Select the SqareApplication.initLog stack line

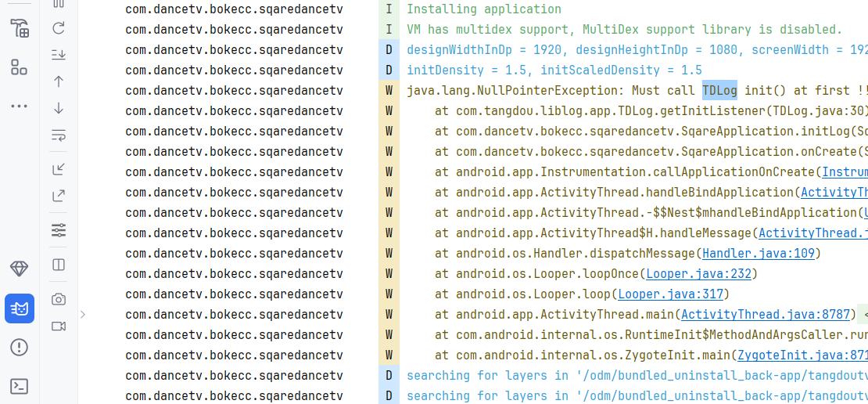(651, 132)
